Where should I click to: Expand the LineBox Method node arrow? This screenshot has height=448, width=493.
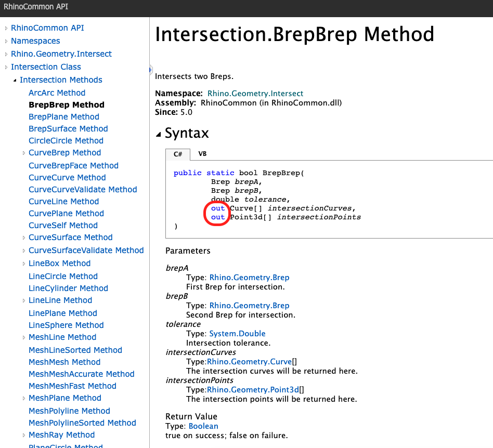point(23,264)
